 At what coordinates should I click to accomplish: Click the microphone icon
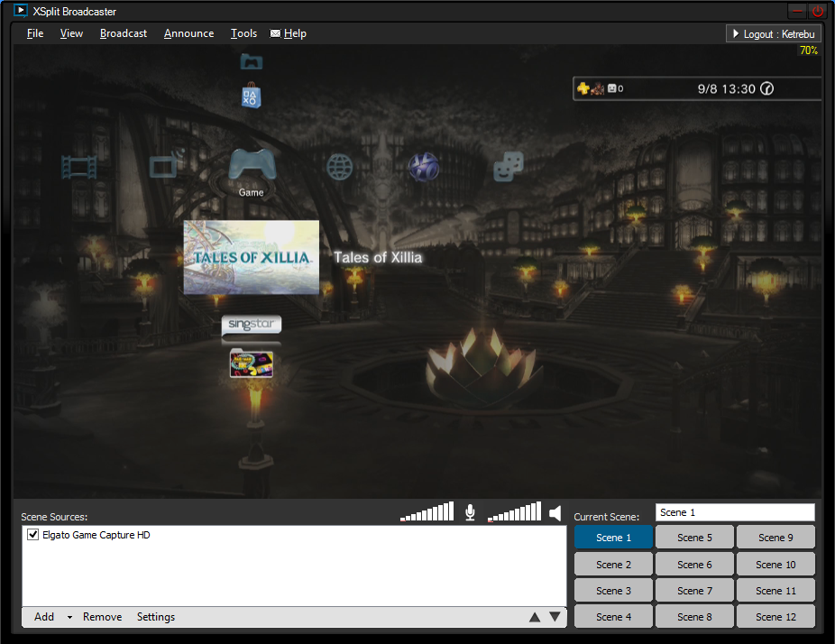[x=470, y=512]
